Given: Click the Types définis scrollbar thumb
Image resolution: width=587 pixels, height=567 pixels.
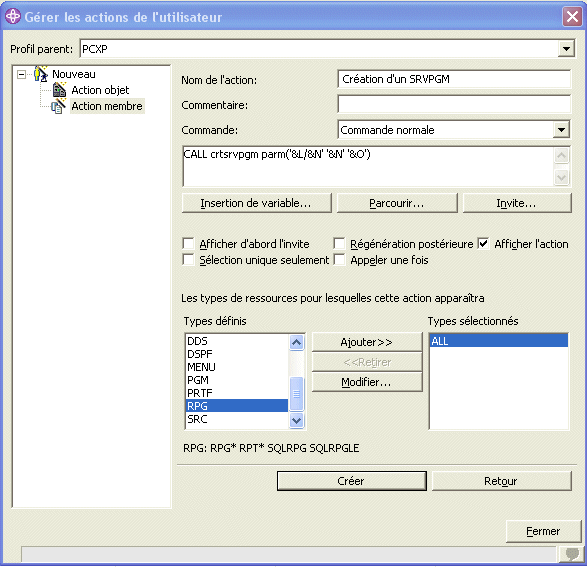Looking at the screenshot, I should coord(296,394).
